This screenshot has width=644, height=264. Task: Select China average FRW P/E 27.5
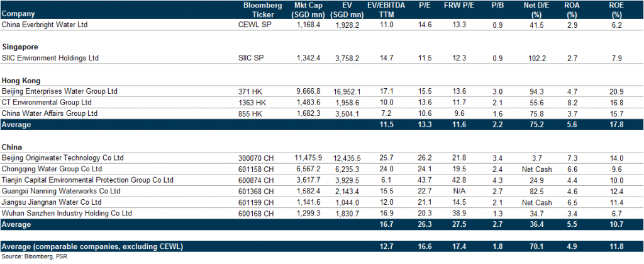pyautogui.click(x=460, y=224)
